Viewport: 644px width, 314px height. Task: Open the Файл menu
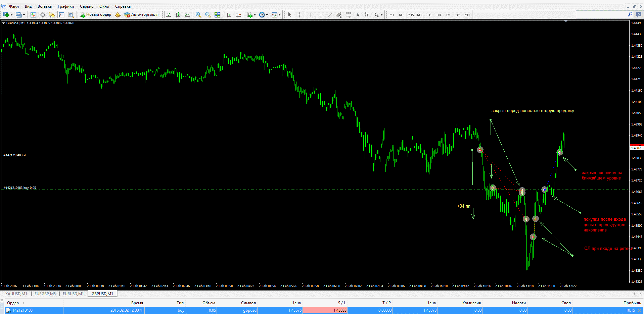(x=14, y=6)
